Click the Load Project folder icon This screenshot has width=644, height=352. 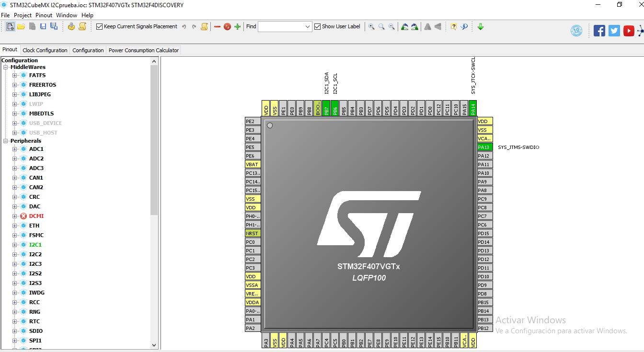click(x=21, y=26)
